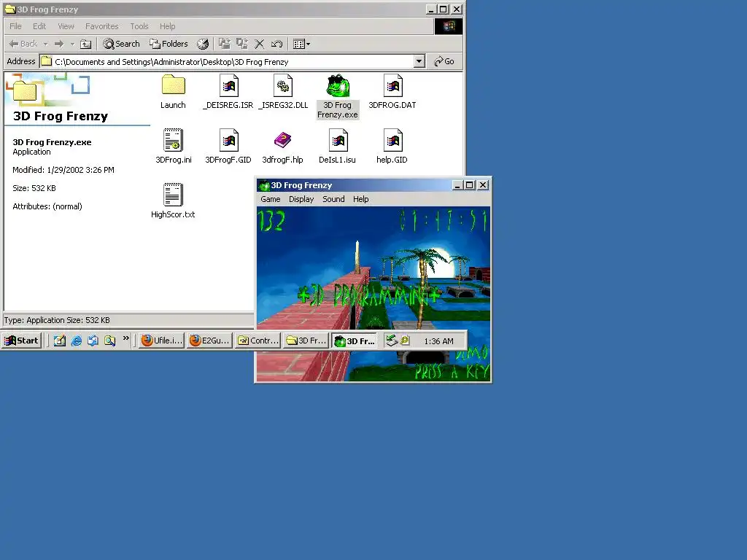Open the Display menu in 3D Frog Frenzy
This screenshot has height=560, width=747.
coord(301,199)
